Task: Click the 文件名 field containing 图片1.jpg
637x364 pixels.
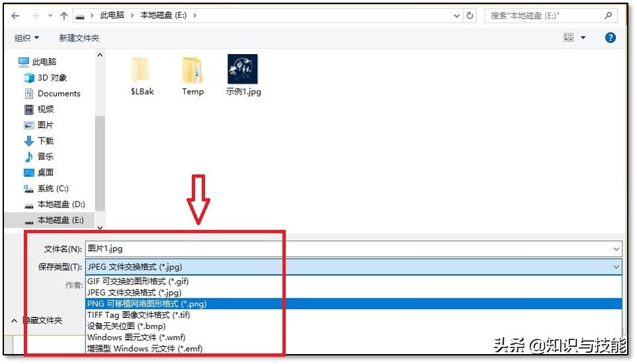Action: click(x=353, y=249)
